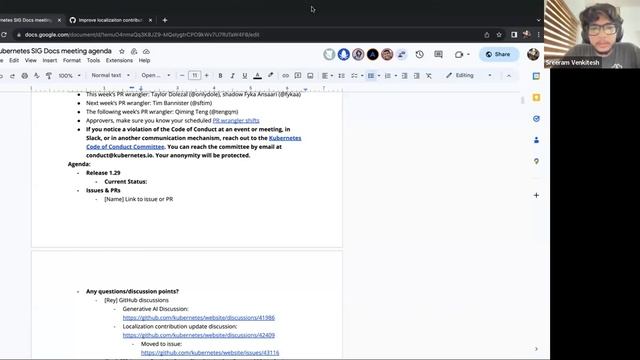Click the docs.google.com address bar
Screen dimensions: 640x360
coord(245,35)
